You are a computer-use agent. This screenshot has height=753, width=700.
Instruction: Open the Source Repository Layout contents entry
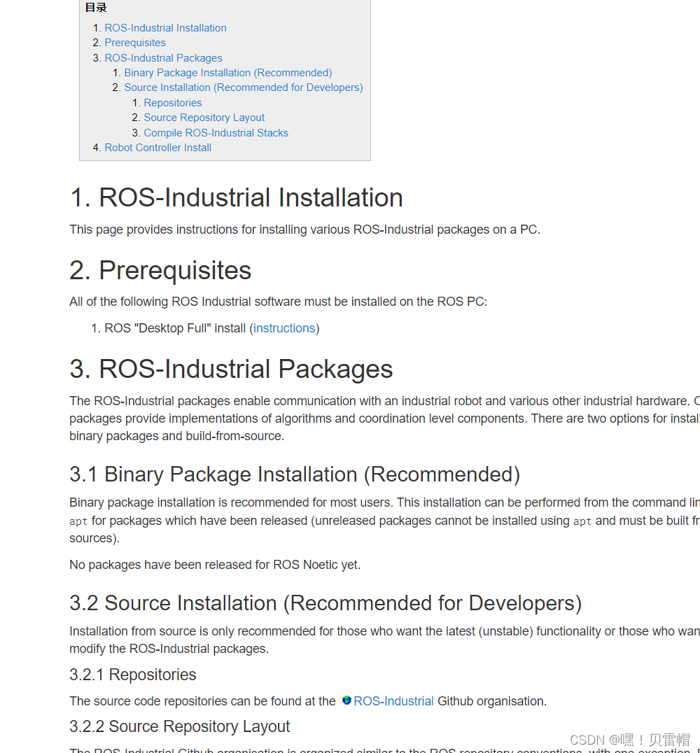point(204,117)
